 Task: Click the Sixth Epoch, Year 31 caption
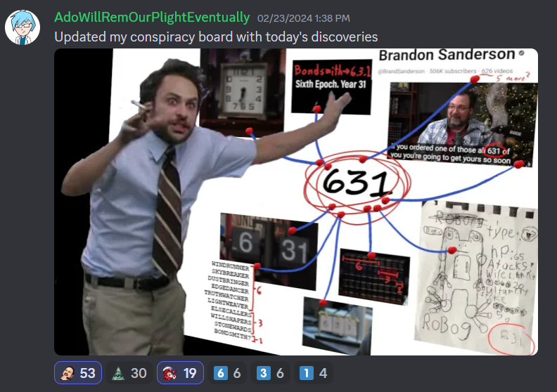[x=331, y=84]
